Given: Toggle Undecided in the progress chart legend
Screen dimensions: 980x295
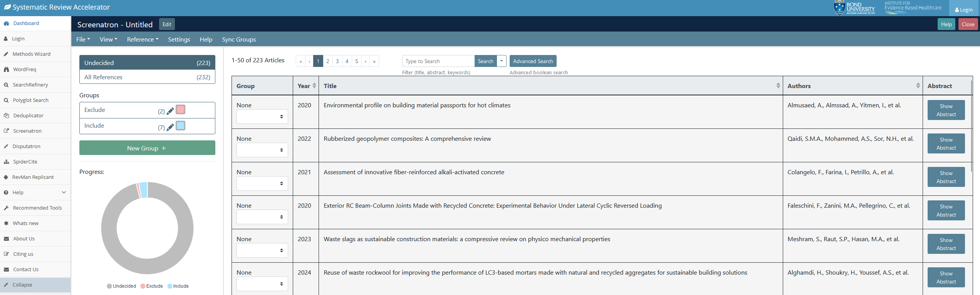Looking at the screenshot, I should tap(121, 286).
